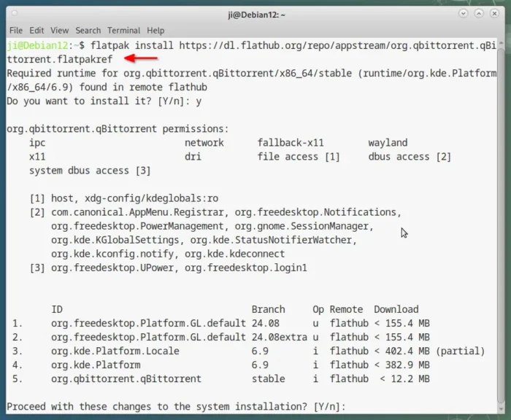Screen dimensions: 511x420
Task: Click 'org.freedesktop.login1' text
Action: point(246,268)
